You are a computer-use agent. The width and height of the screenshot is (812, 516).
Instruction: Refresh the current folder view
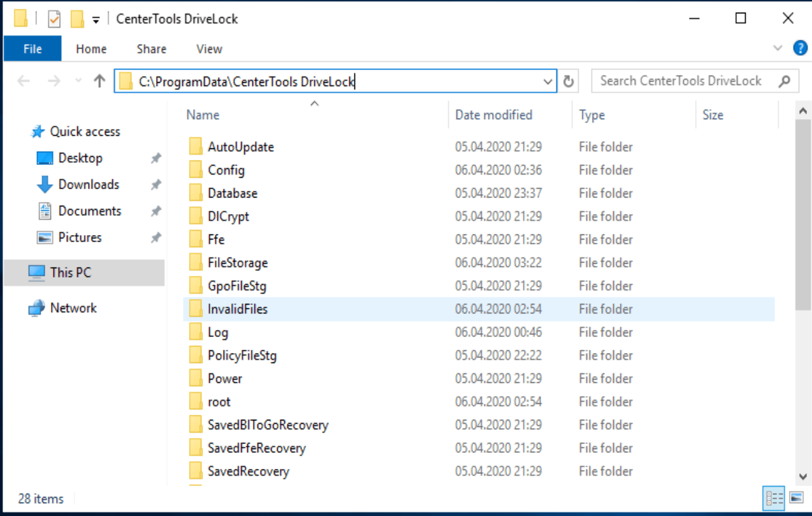569,81
